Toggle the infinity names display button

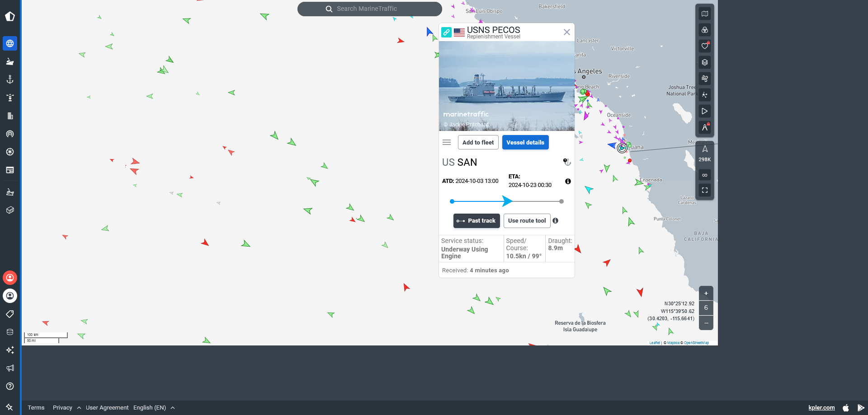[x=705, y=175]
